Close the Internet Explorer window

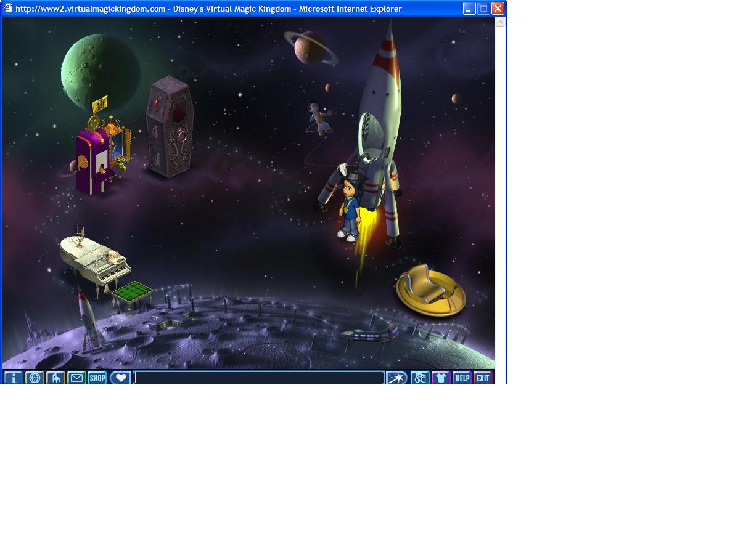tap(498, 9)
